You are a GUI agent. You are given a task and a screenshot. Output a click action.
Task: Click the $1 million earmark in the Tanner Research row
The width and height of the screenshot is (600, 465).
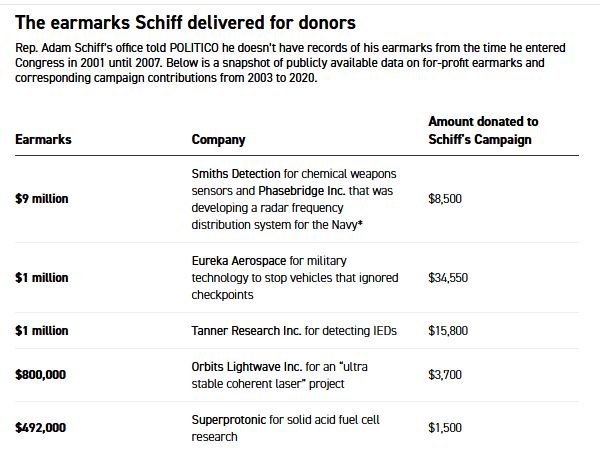coord(42,331)
